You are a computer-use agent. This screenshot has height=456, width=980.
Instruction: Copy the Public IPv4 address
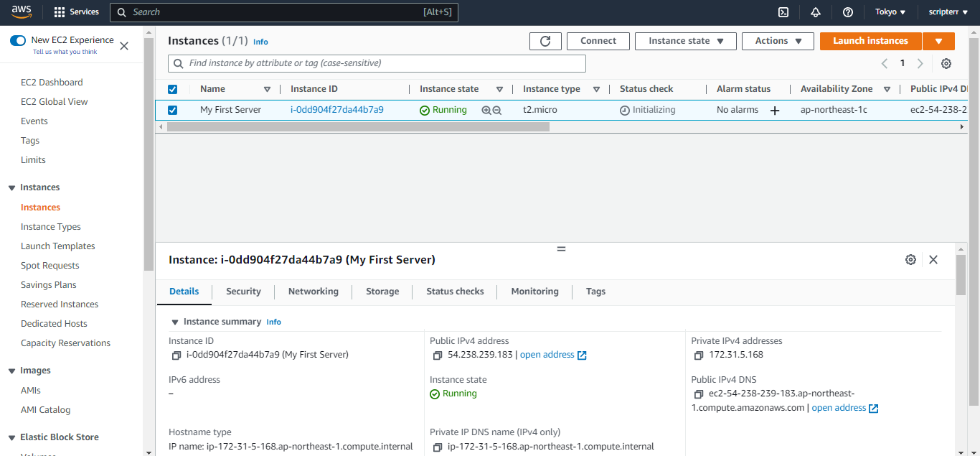click(x=438, y=355)
